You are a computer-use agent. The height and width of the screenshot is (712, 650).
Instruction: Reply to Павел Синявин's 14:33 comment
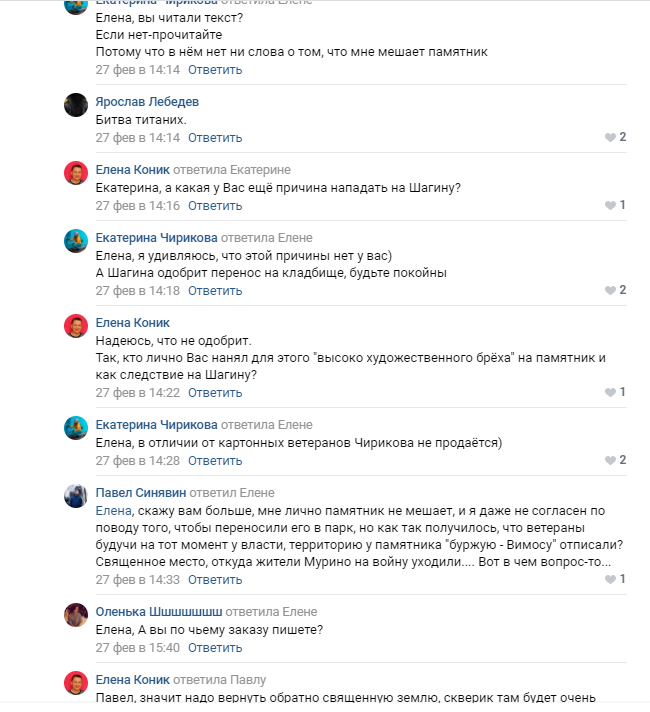click(215, 579)
